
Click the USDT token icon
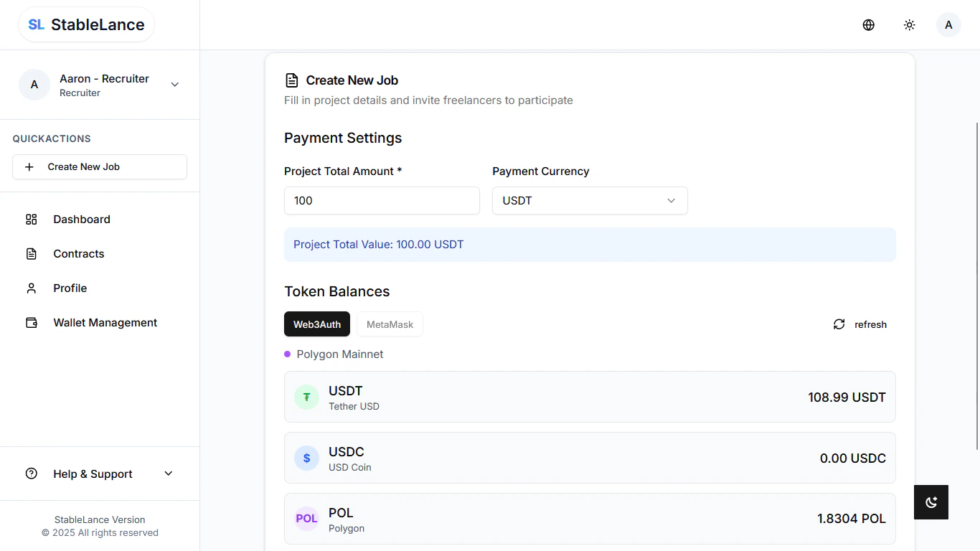pyautogui.click(x=306, y=397)
